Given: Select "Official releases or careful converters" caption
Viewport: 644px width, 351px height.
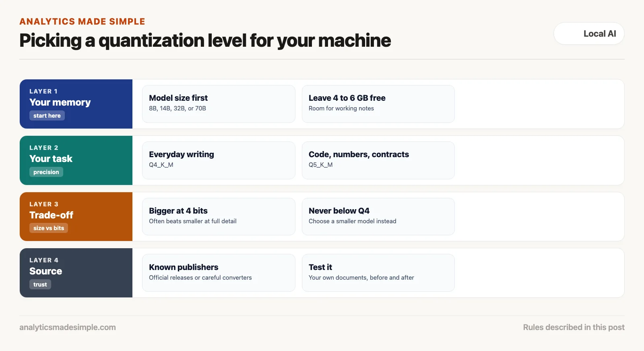Looking at the screenshot, I should tap(200, 278).
